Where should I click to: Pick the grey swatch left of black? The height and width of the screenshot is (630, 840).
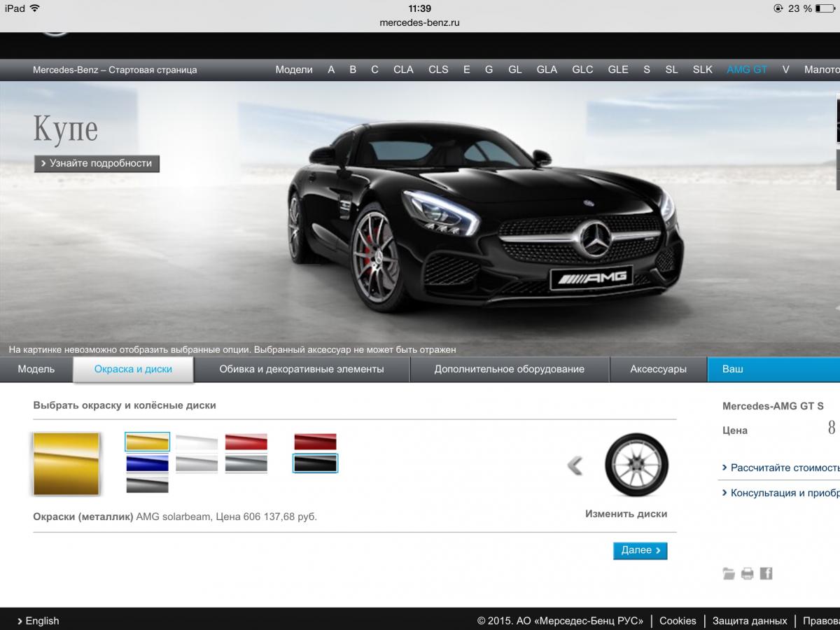click(x=246, y=463)
